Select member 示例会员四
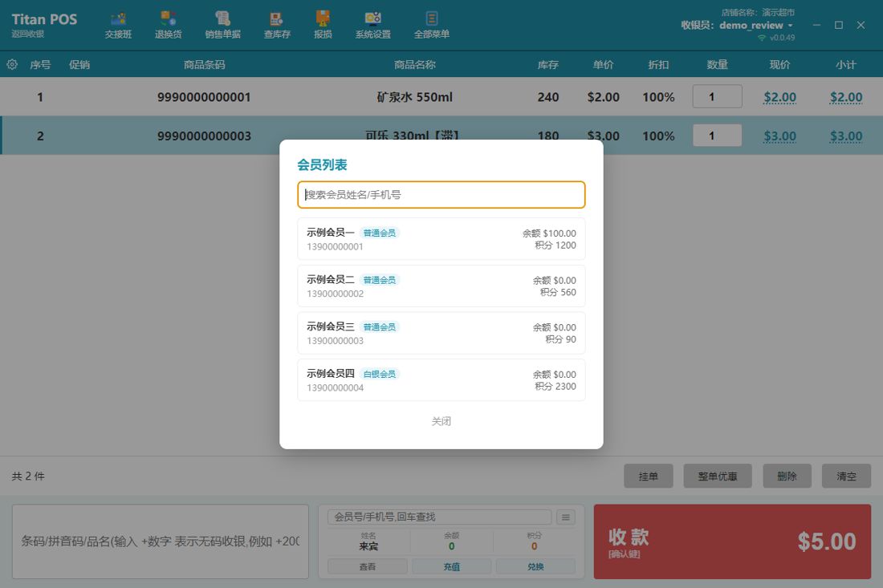 441,380
